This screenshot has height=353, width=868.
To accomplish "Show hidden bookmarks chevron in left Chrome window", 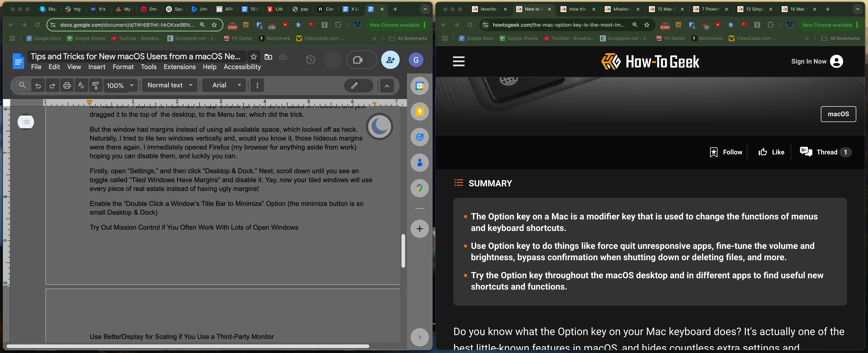I will click(374, 38).
